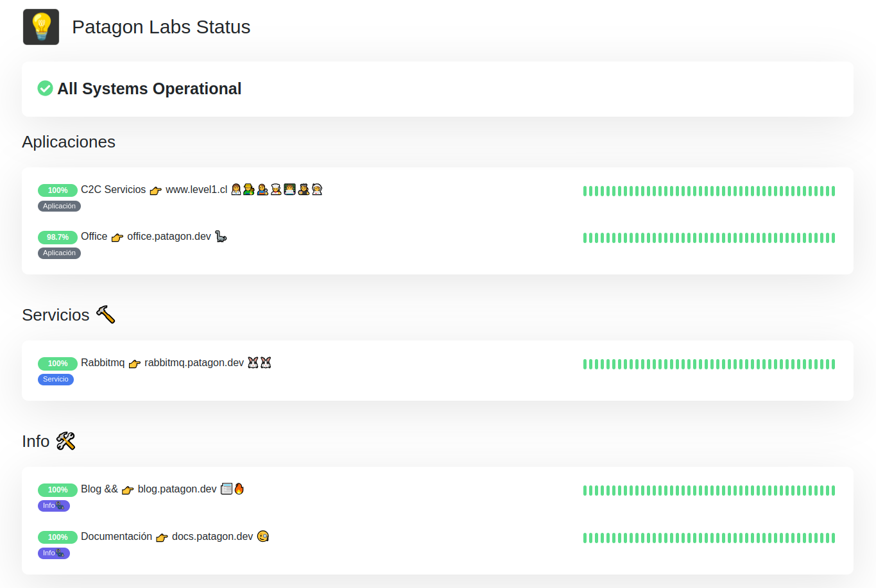The width and height of the screenshot is (876, 588).
Task: Click the Documentación uptime history bar
Action: point(709,538)
